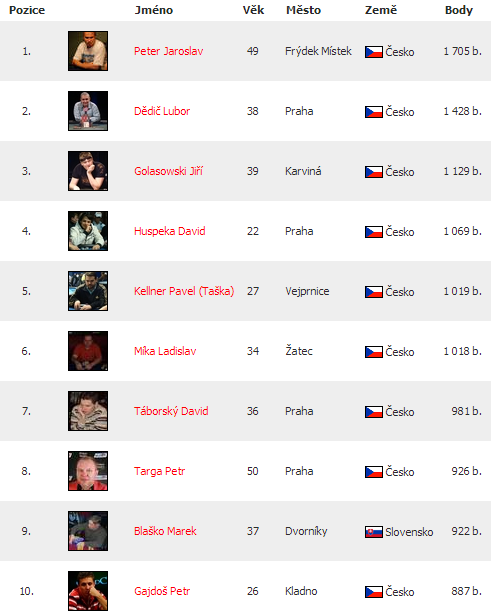This screenshot has height=616, width=491.
Task: Click Peter Jaroslav's photo thumbnail
Action: point(88,51)
